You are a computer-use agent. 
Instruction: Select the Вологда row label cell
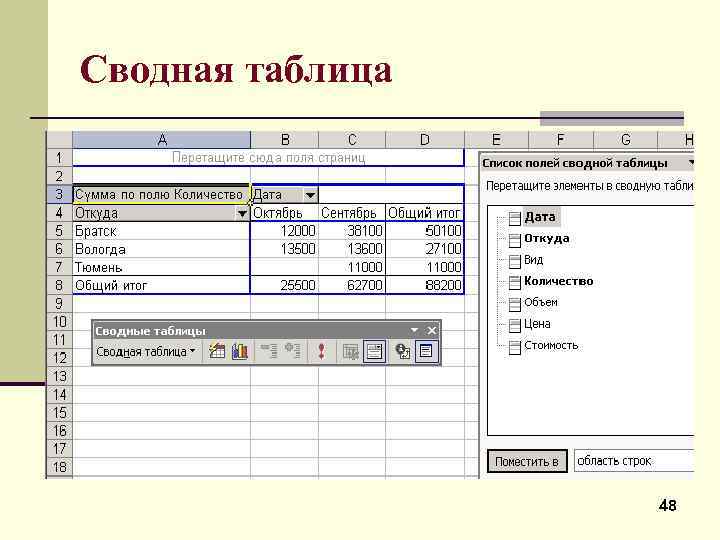[x=161, y=249]
